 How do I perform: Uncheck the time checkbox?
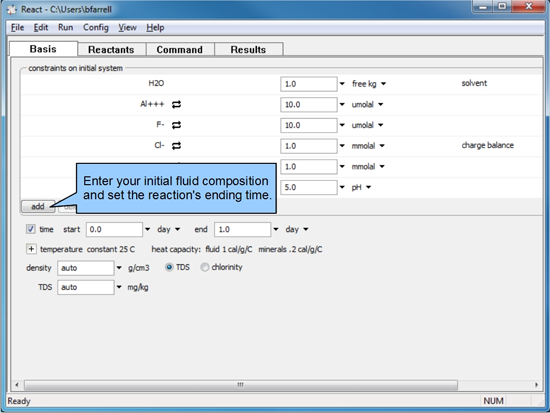click(x=31, y=229)
